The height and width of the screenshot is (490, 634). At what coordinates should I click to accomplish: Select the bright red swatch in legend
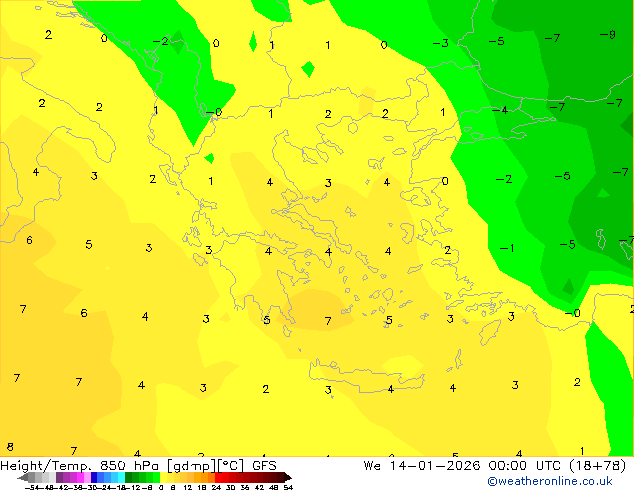point(218,477)
